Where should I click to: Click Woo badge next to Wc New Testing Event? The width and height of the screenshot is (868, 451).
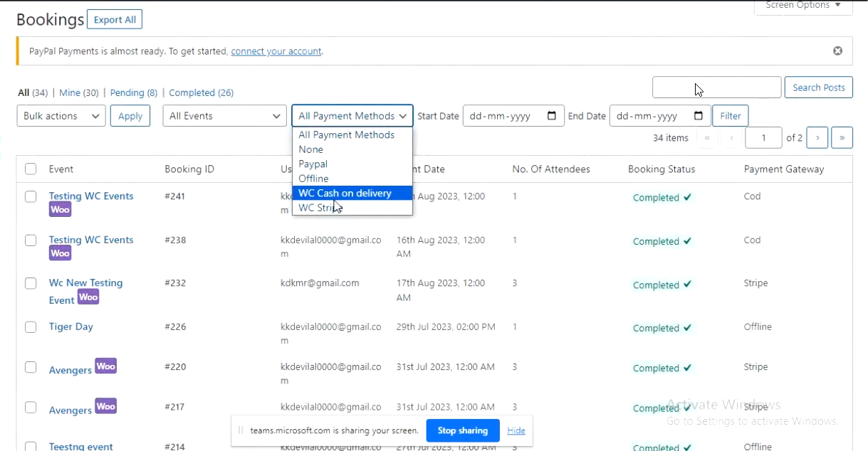coord(88,297)
